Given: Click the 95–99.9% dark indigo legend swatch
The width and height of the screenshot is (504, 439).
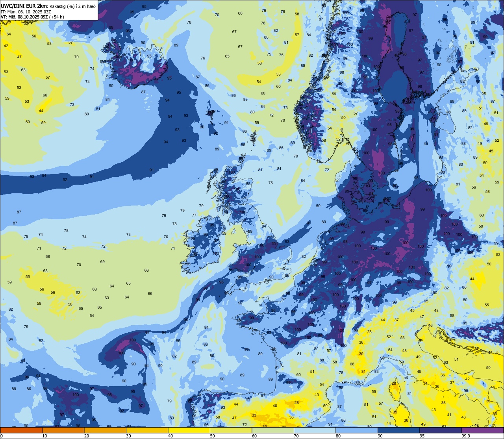Looking at the screenshot, I should pyautogui.click(x=441, y=430).
